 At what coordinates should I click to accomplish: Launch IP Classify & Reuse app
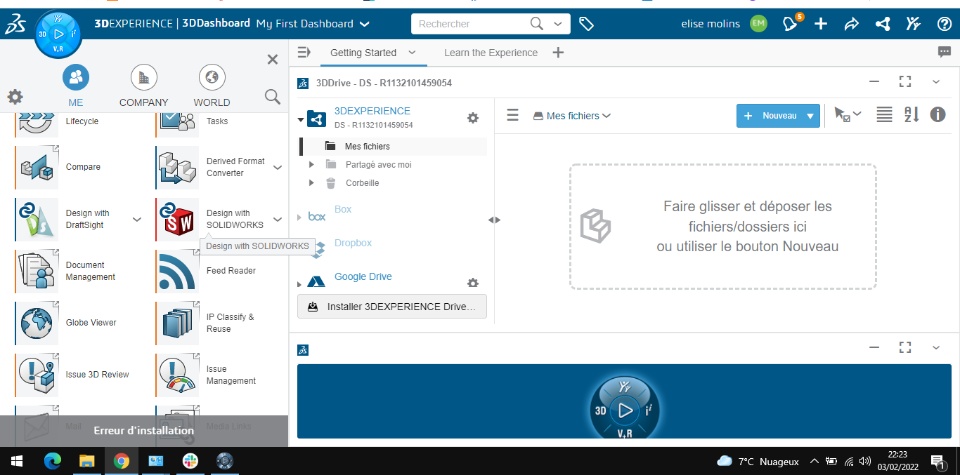tap(178, 323)
